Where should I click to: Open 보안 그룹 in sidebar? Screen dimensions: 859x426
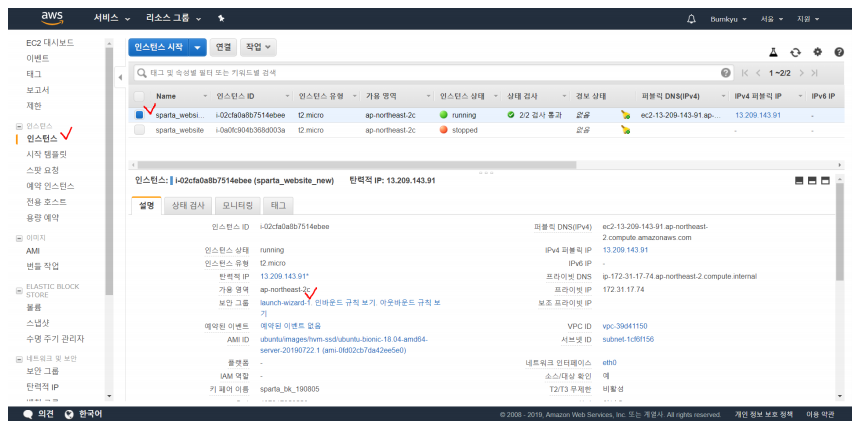[42, 371]
